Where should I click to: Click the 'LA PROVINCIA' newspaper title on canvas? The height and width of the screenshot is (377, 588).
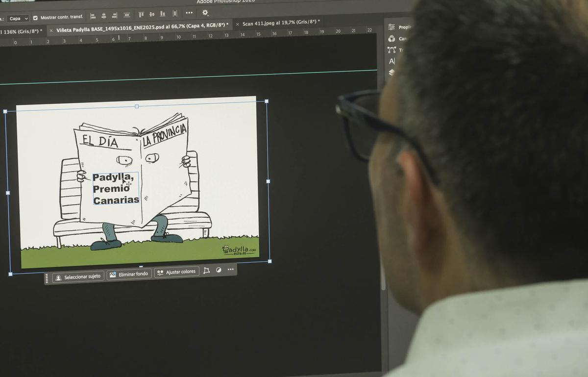165,135
